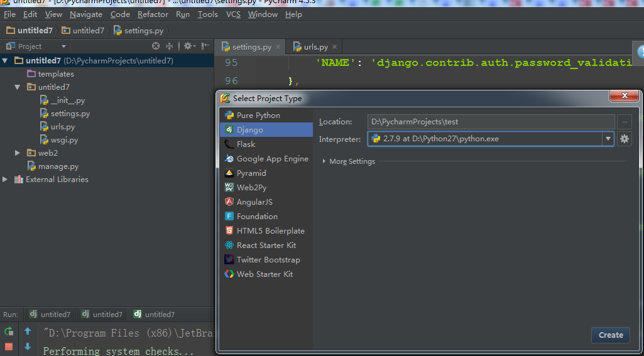Open the VCS menu
The image size is (644, 356).
(x=233, y=14)
